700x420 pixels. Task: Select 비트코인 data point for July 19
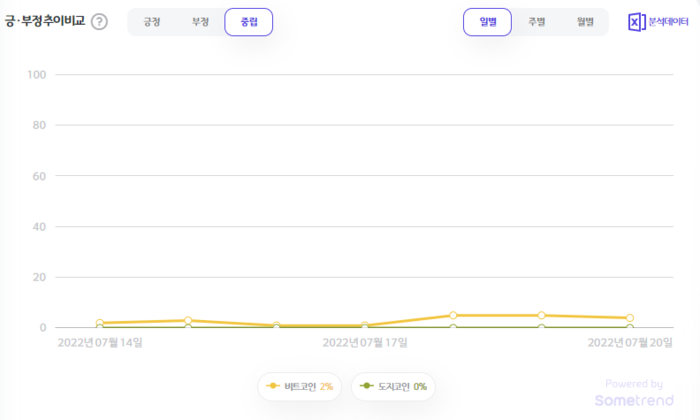[x=541, y=315]
